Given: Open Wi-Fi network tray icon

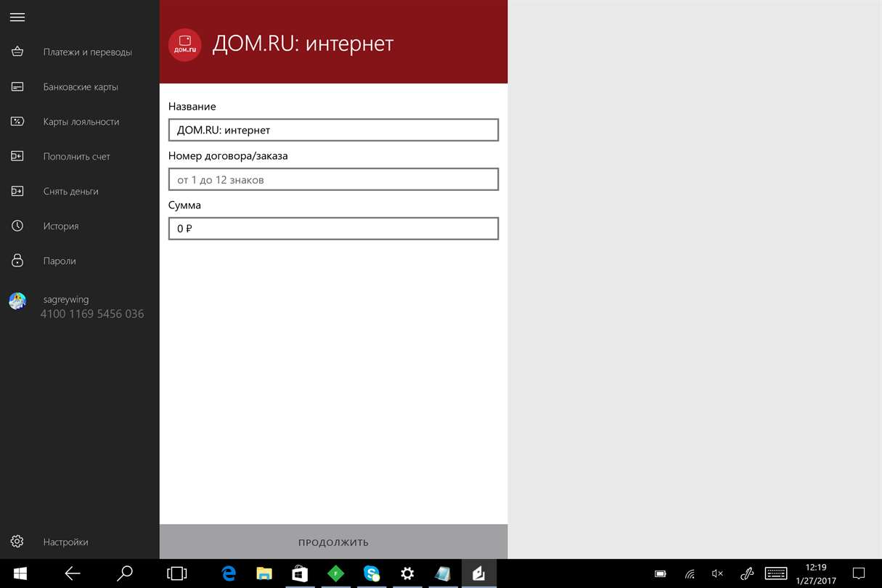Looking at the screenshot, I should click(x=690, y=573).
